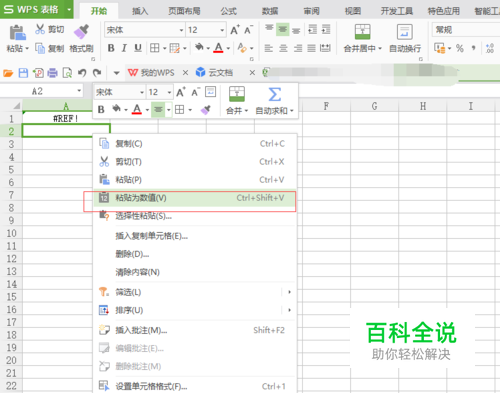
Task: Open the mini toolbar font size dropdown
Action: (169, 92)
